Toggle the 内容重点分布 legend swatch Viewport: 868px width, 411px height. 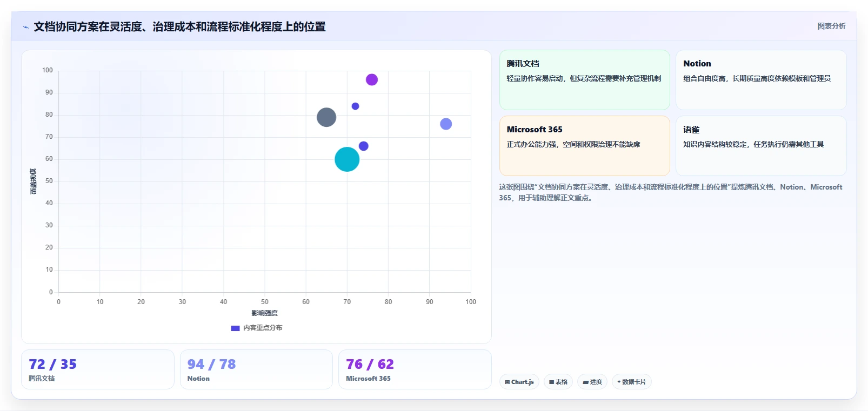pos(235,328)
